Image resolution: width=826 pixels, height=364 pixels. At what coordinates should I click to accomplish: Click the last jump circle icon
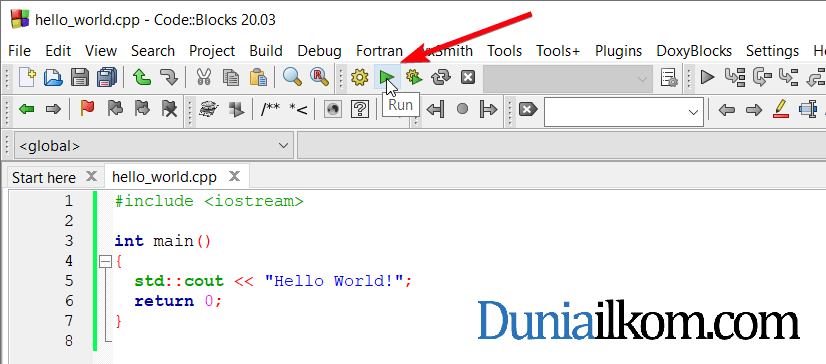coord(462,110)
